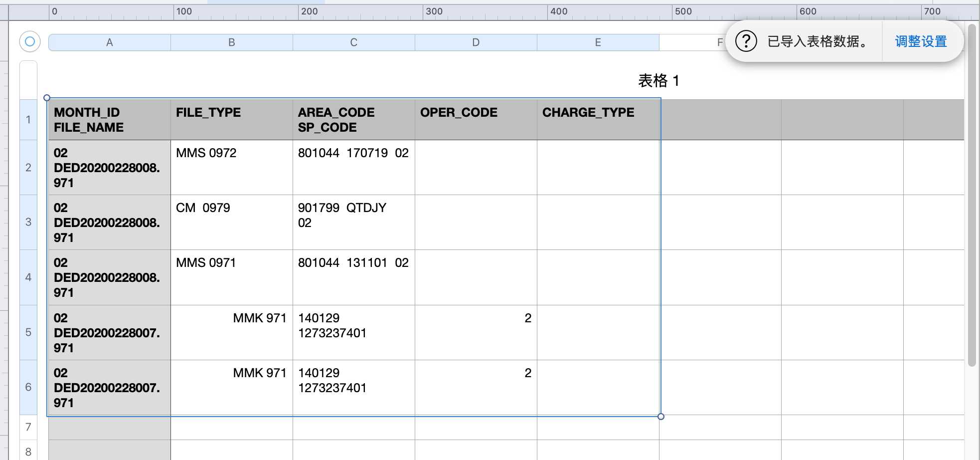This screenshot has height=460, width=980.
Task: Click the table title 表格 1
Action: coord(658,80)
